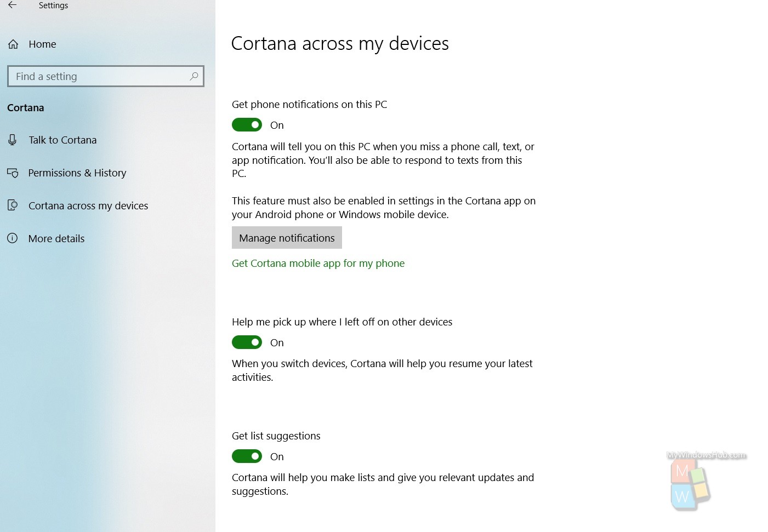Open Talk to Cortana section
The width and height of the screenshot is (768, 532).
(x=62, y=140)
